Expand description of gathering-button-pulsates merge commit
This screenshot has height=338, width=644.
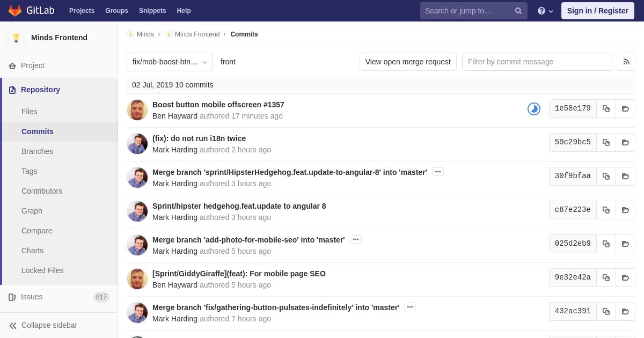410,307
